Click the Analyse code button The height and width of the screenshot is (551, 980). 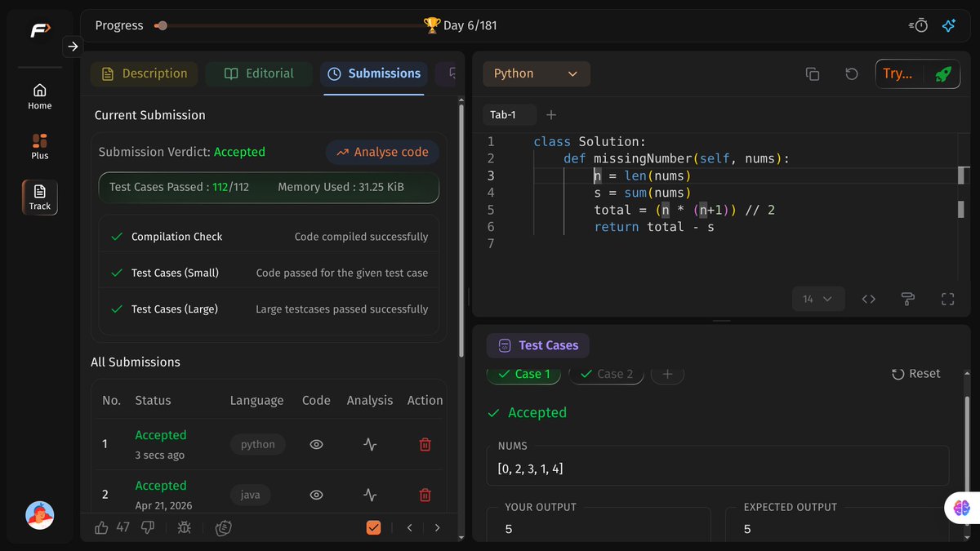coord(382,152)
